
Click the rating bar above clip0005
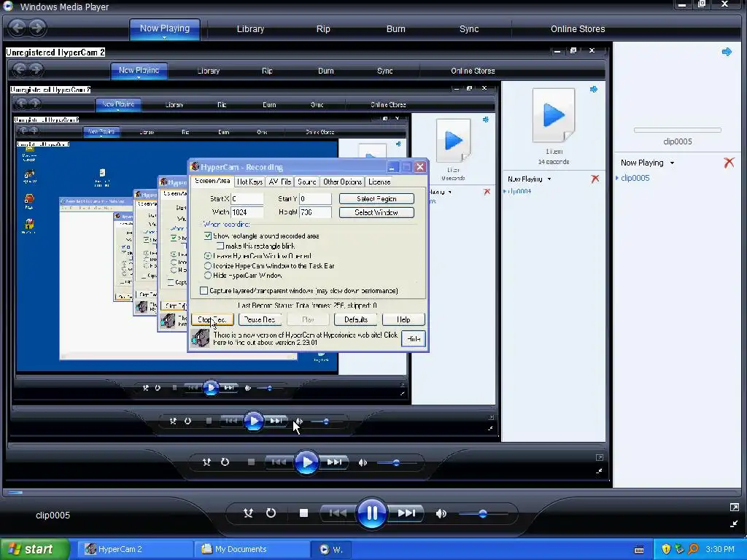point(677,130)
